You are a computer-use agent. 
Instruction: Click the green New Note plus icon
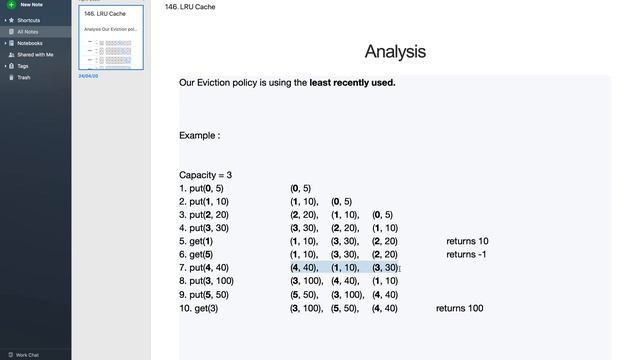pyautogui.click(x=11, y=4)
